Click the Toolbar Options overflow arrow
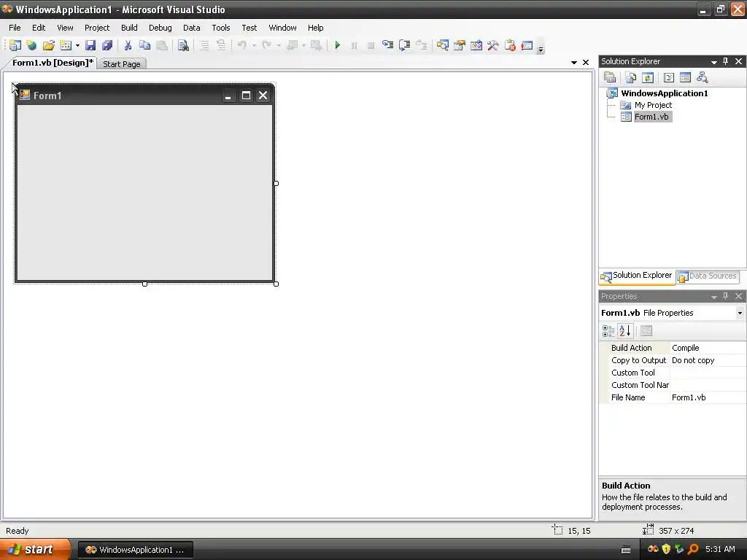Image resolution: width=747 pixels, height=560 pixels. 541,48
